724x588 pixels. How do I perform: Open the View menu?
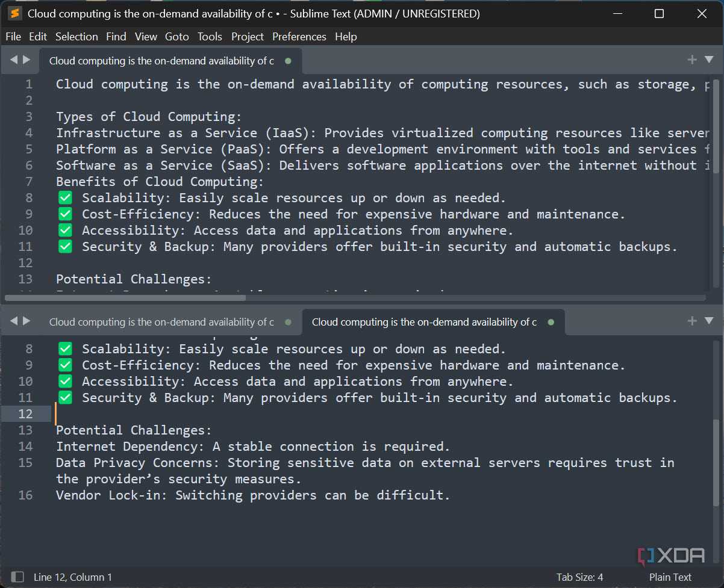(146, 37)
